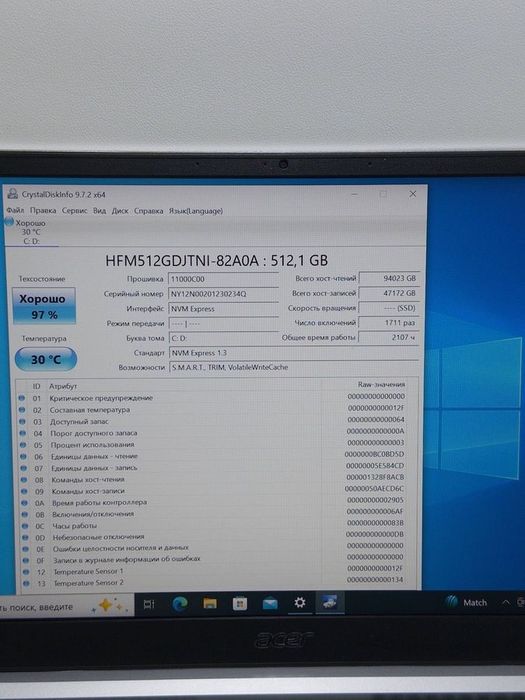Select attribute row 0E Ошибки целостности носителя

[218, 548]
